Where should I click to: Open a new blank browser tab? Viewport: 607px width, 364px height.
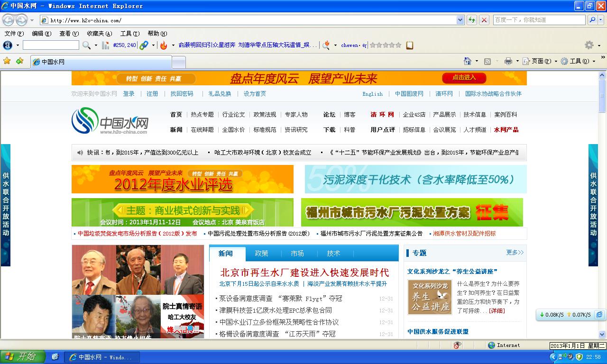pyautogui.click(x=178, y=62)
